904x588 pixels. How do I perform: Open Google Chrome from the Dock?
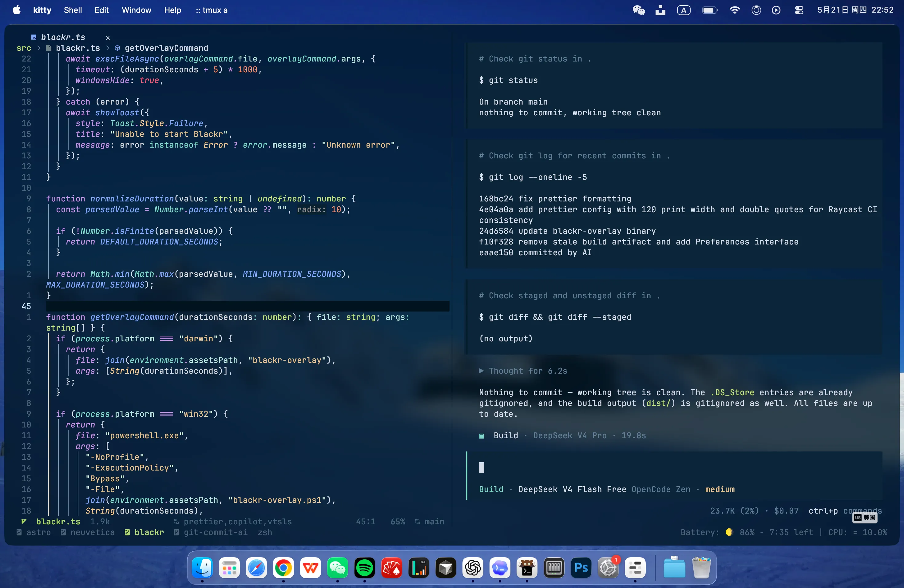coord(283,568)
